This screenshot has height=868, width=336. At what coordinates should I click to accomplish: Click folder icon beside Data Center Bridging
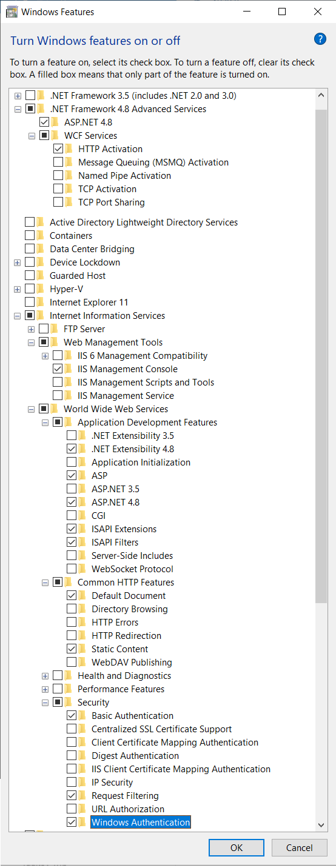tap(41, 249)
